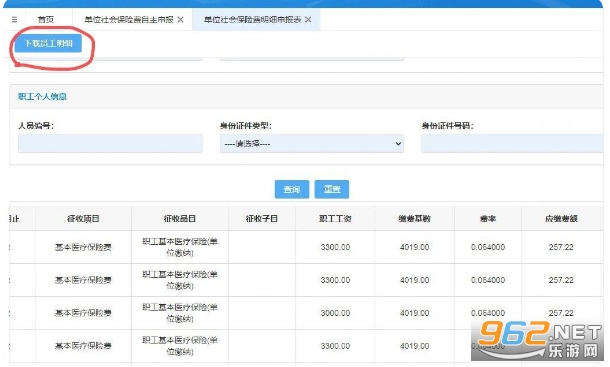
Task: Open the hamburger menu icon
Action: (x=14, y=19)
